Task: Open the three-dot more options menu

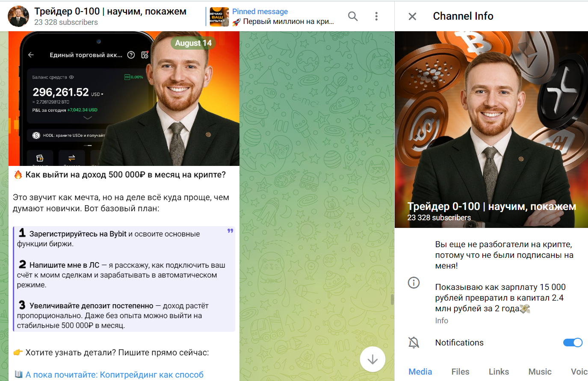Action: pos(376,16)
